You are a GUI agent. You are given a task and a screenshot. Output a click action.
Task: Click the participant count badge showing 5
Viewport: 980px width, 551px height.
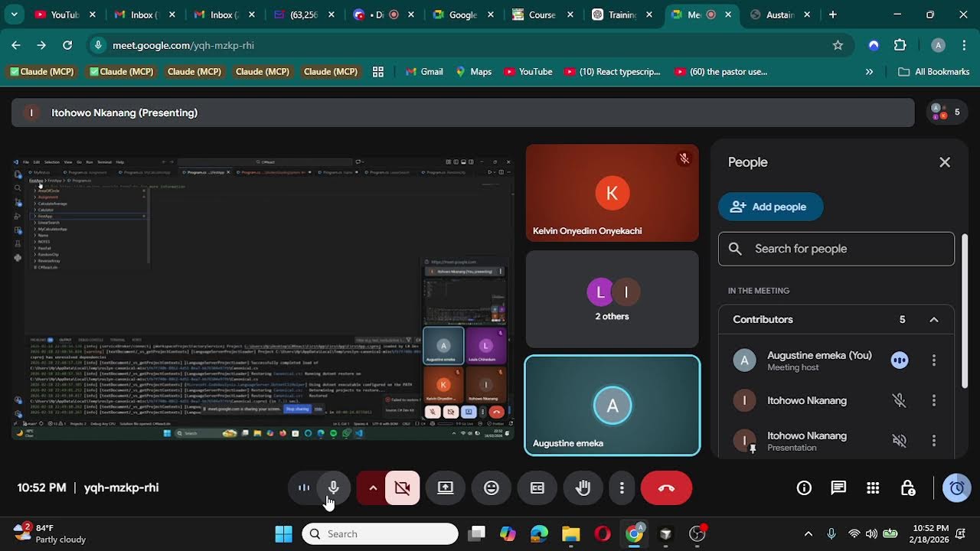(946, 112)
